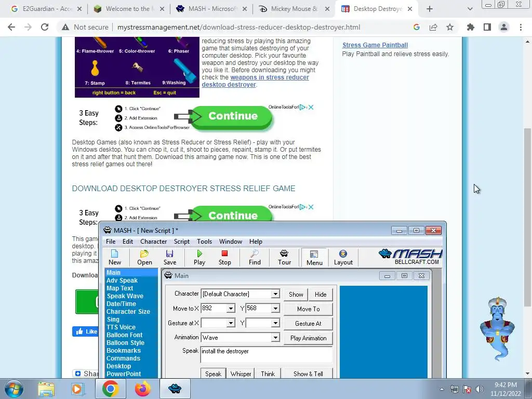This screenshot has width=532, height=399.
Task: Expand the tab search chevron in Chrome
Action: 470,9
